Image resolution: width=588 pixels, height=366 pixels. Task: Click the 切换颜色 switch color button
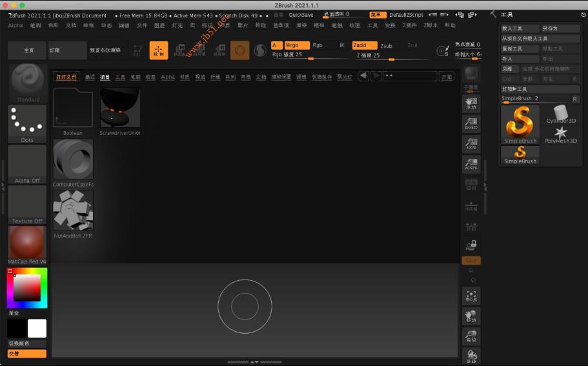click(x=27, y=343)
